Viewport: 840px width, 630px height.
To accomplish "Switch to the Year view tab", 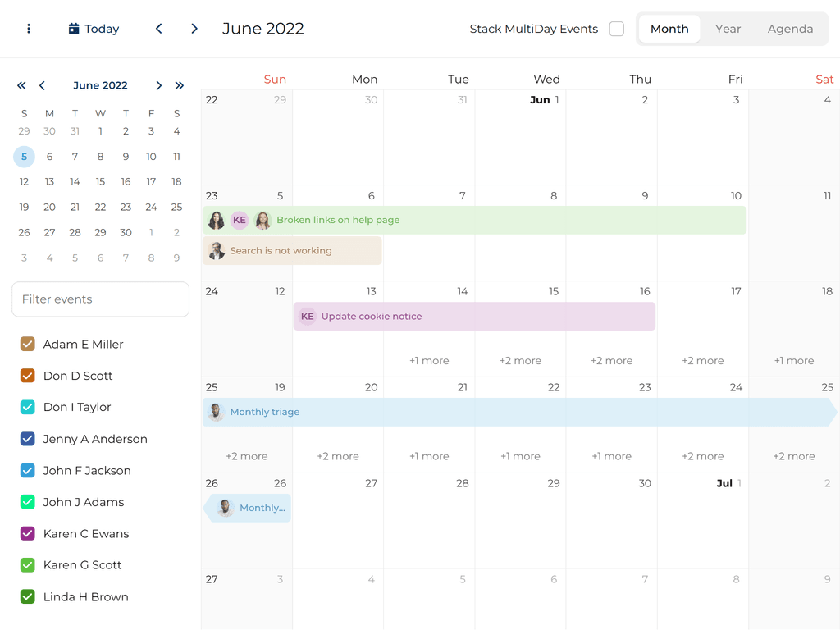I will [x=728, y=29].
